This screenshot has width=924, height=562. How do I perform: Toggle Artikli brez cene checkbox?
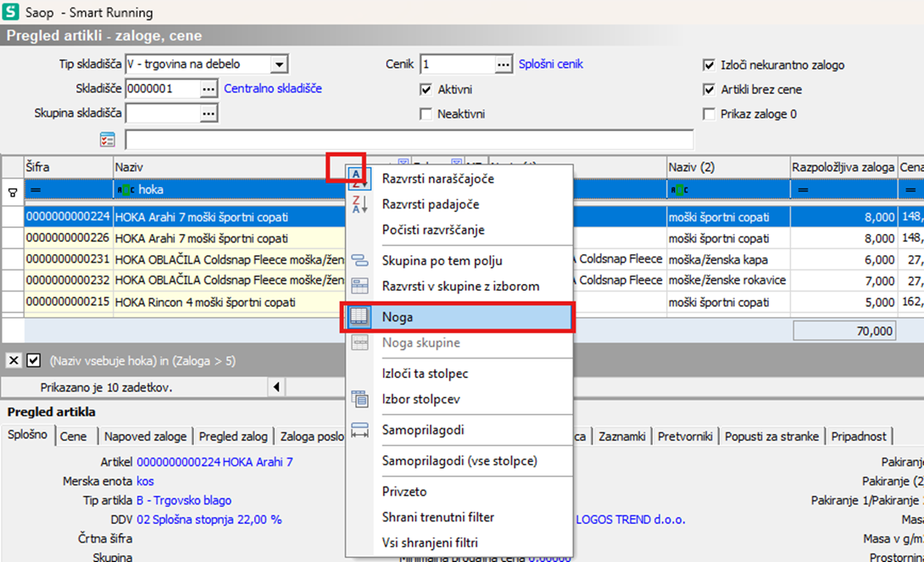click(709, 90)
